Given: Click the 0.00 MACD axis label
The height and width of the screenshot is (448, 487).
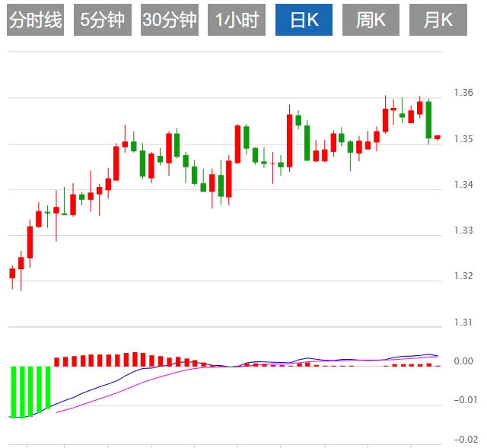Looking at the screenshot, I should (463, 361).
